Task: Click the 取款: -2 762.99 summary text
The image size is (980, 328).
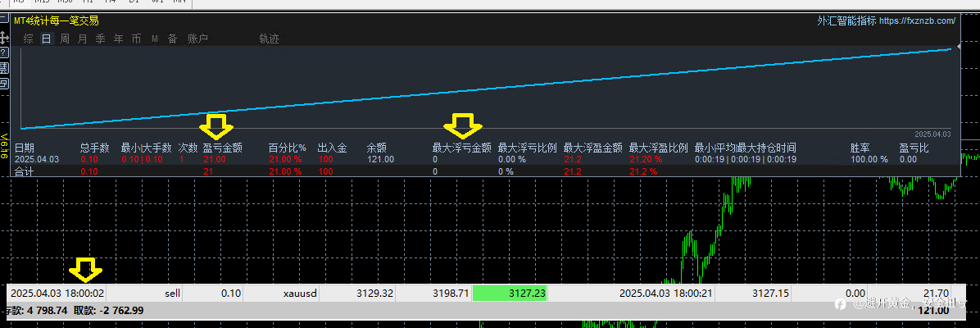Action: [109, 310]
